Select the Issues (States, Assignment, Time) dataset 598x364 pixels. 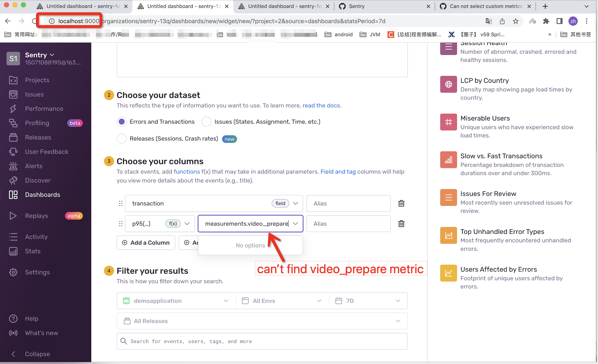[206, 122]
